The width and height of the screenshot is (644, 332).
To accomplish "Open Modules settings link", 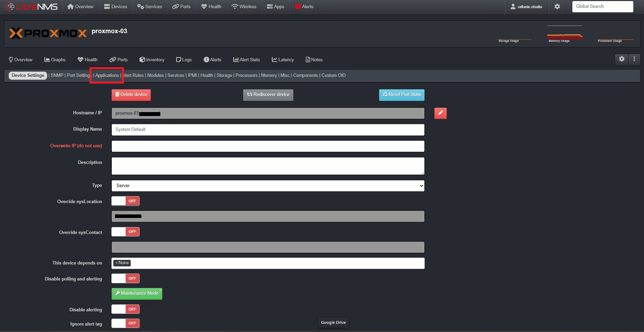I will 156,75.
